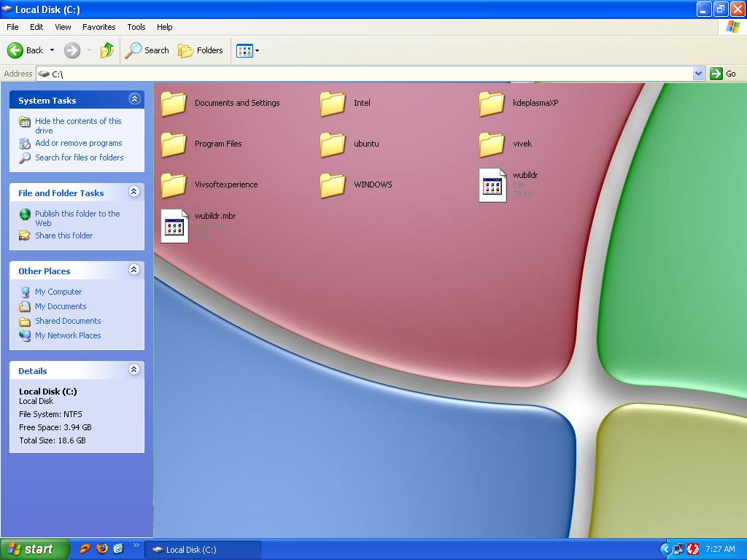The image size is (747, 560).
Task: Show hidden system tray icons
Action: [665, 550]
